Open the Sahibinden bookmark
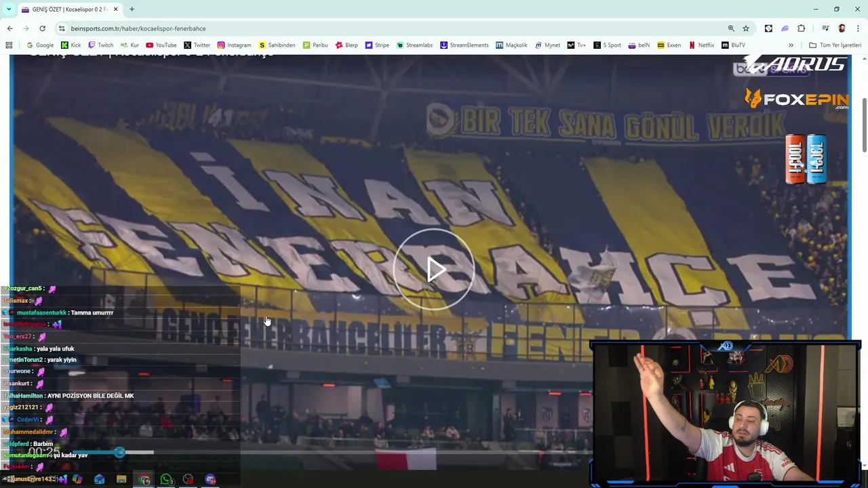Viewport: 868px width, 488px height. coord(277,45)
